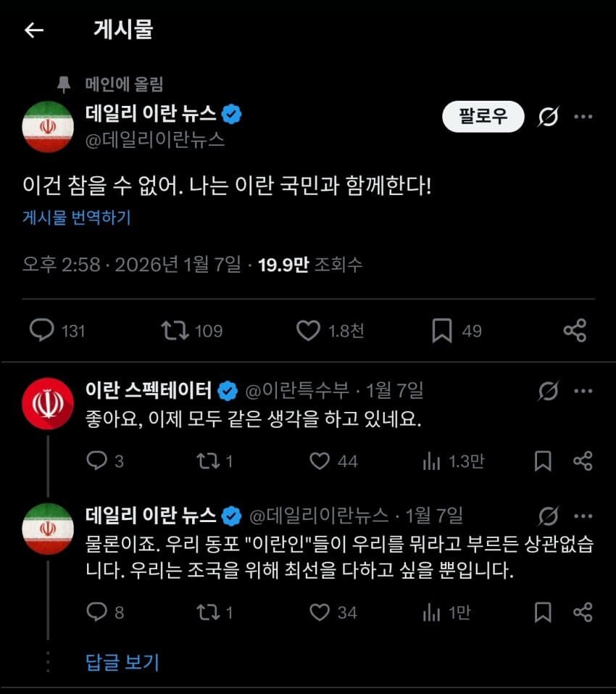
Task: Bookmark the 이란 스펙테이터 reply
Action: click(x=543, y=460)
